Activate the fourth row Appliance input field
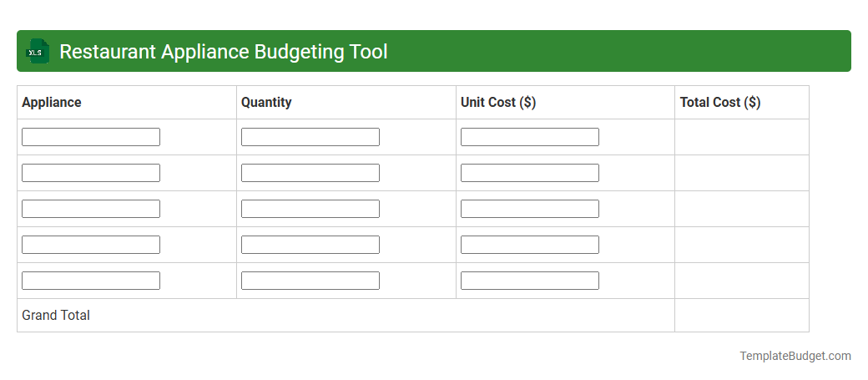Image resolution: width=868 pixels, height=380 pixels. point(91,245)
